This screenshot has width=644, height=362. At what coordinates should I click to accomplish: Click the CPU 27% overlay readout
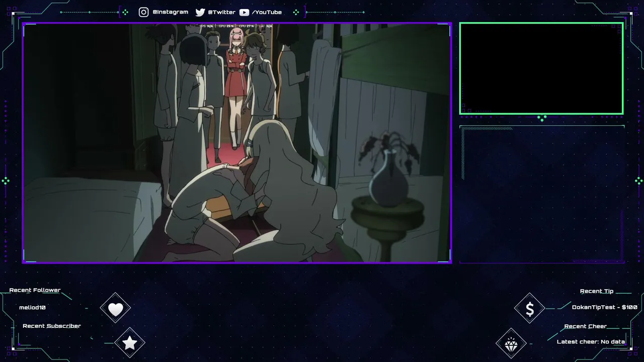click(x=247, y=26)
